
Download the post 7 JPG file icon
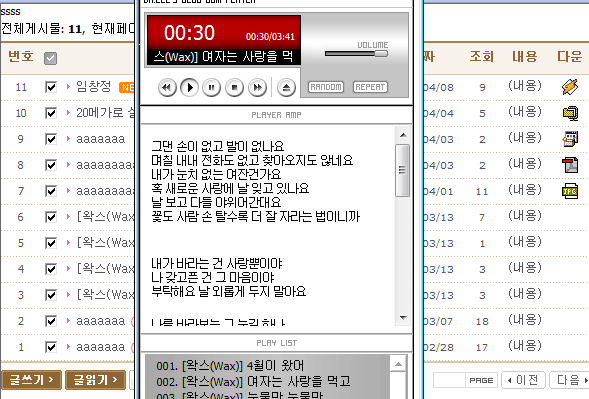pos(570,191)
